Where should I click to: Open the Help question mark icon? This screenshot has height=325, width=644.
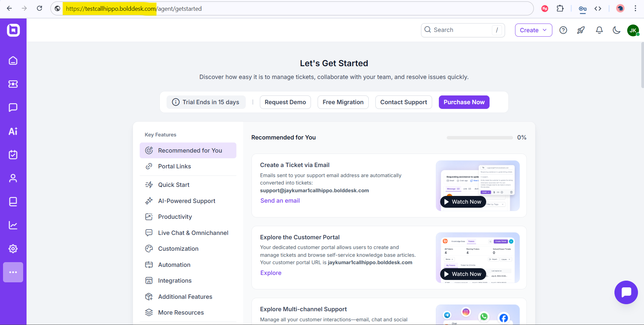(x=563, y=30)
